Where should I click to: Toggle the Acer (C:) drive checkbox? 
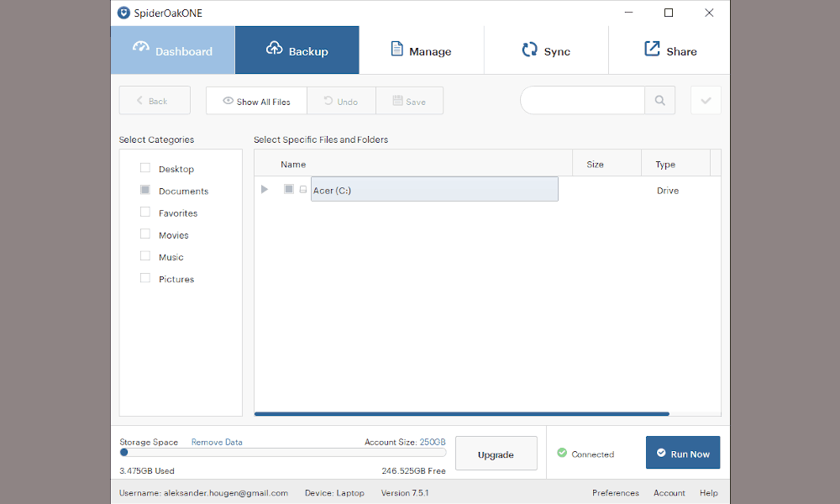pyautogui.click(x=289, y=189)
